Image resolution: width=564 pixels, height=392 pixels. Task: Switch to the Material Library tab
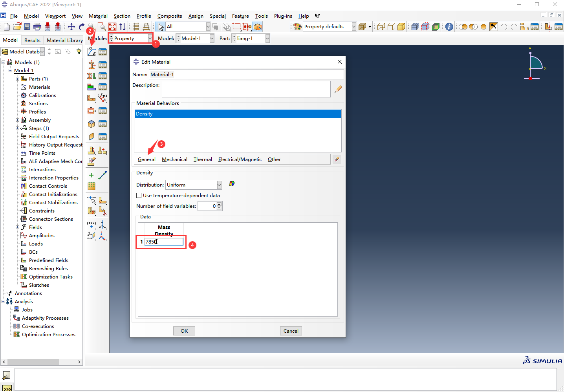[x=64, y=40]
